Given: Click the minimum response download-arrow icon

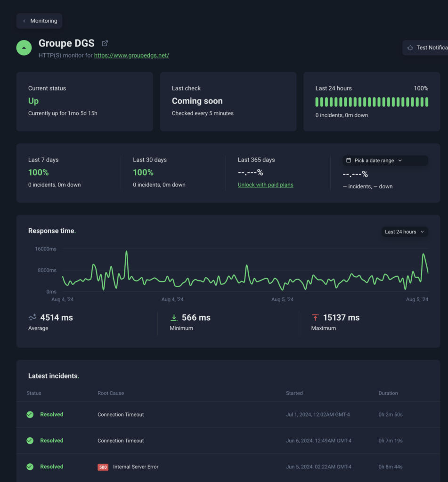Looking at the screenshot, I should [174, 318].
